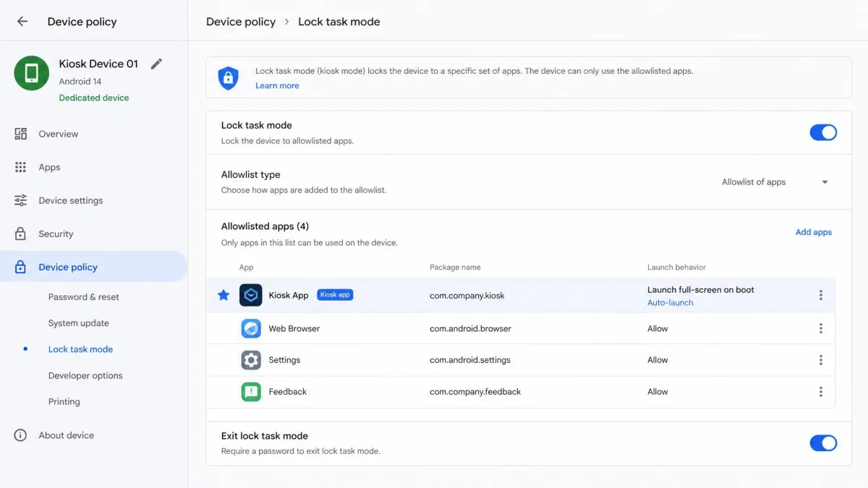This screenshot has height=488, width=868.
Task: Click the Feedback app name
Action: [x=288, y=392]
